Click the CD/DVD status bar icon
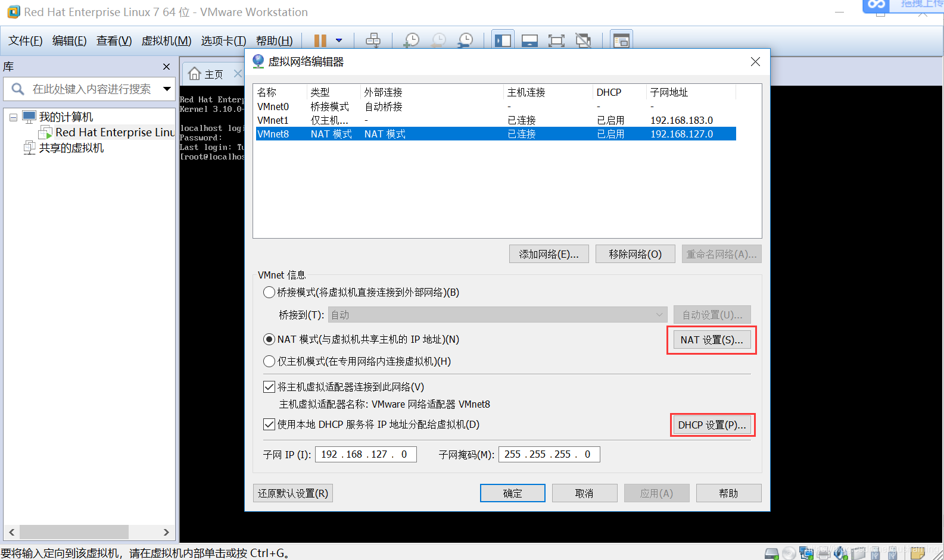 (789, 553)
